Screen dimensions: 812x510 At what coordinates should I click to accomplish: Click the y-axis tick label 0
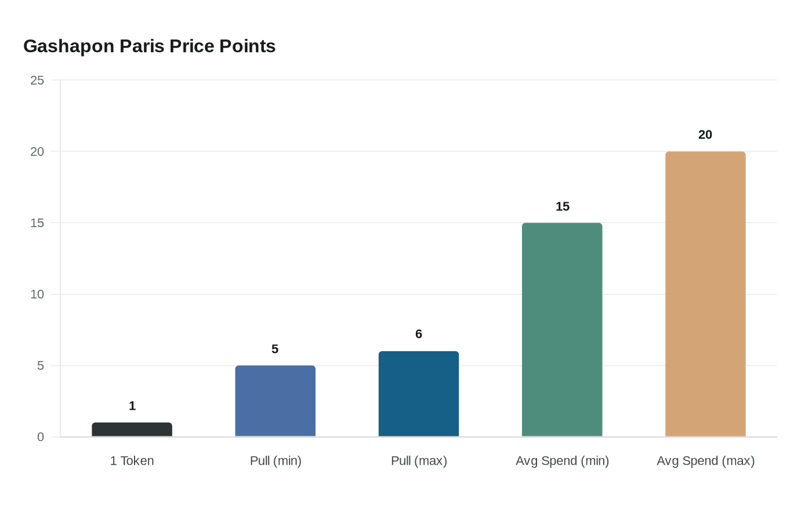pos(41,437)
